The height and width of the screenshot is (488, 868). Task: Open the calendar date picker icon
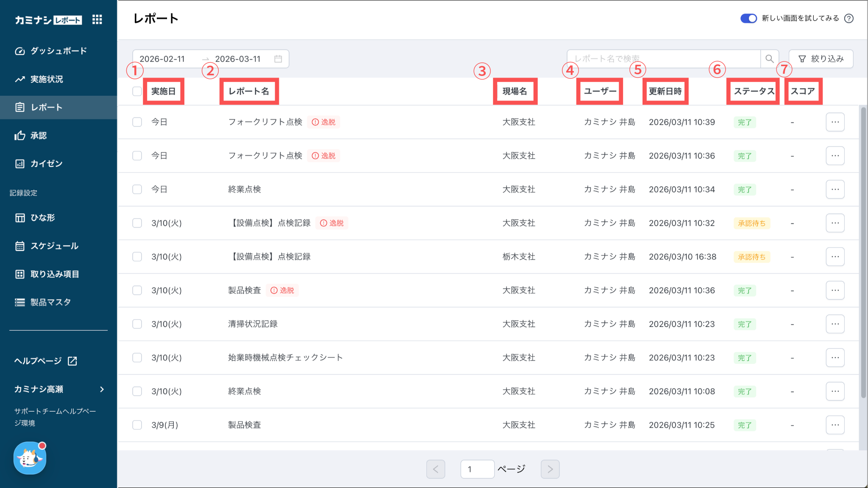(x=278, y=59)
